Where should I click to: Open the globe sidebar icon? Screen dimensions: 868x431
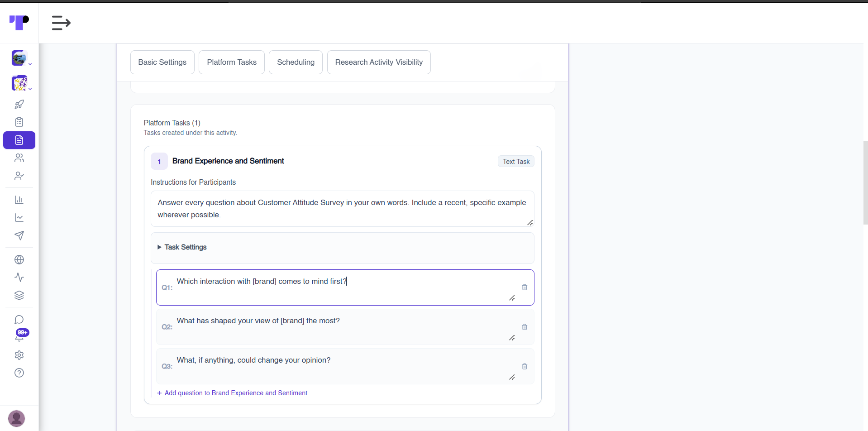pos(19,259)
